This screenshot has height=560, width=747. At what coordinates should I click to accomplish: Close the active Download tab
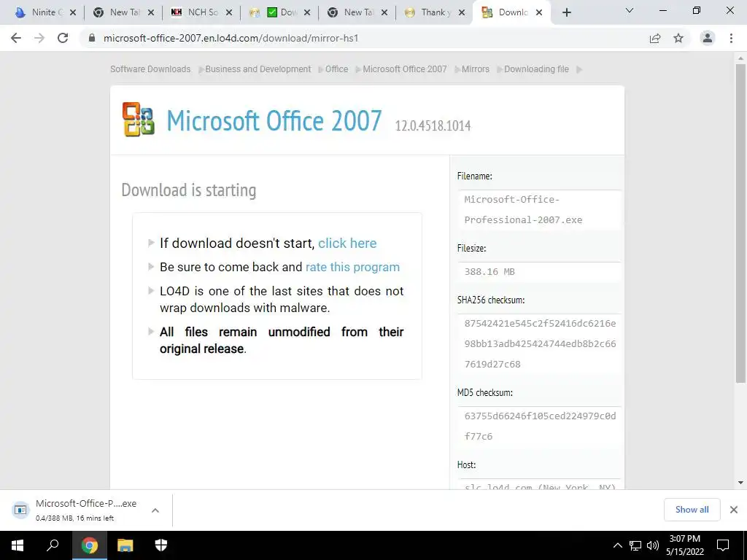pyautogui.click(x=539, y=12)
